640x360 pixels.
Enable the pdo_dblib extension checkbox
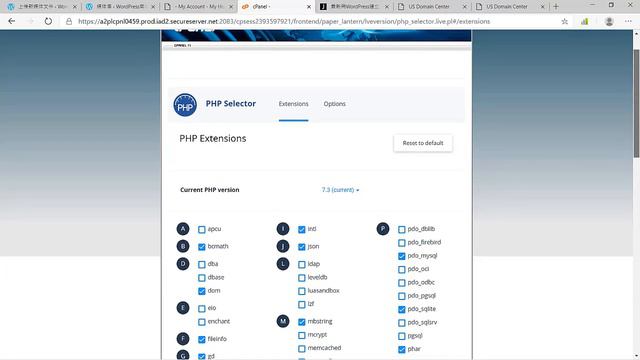(402, 229)
